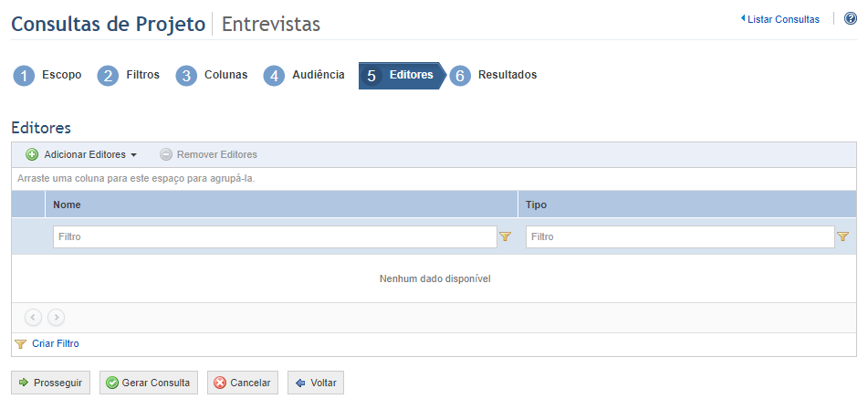
Task: Sort by the Tipo column header
Action: (687, 205)
